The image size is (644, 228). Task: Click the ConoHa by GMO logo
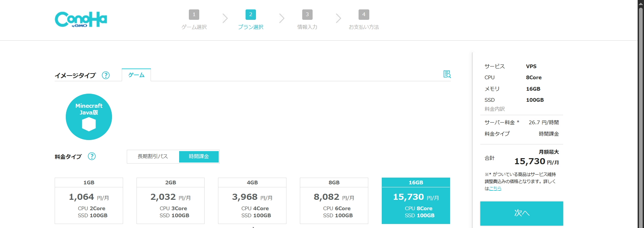[81, 19]
